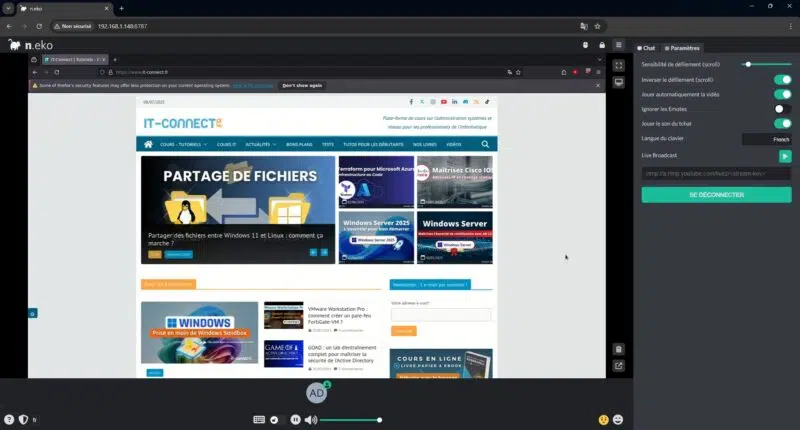Image resolution: width=800 pixels, height=430 pixels.
Task: Open Maîtrisez Cisco IOS thumbnail
Action: (455, 182)
